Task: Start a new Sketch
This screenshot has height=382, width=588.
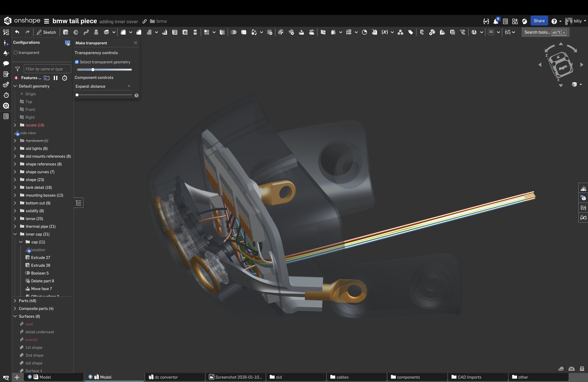Action: (x=46, y=32)
